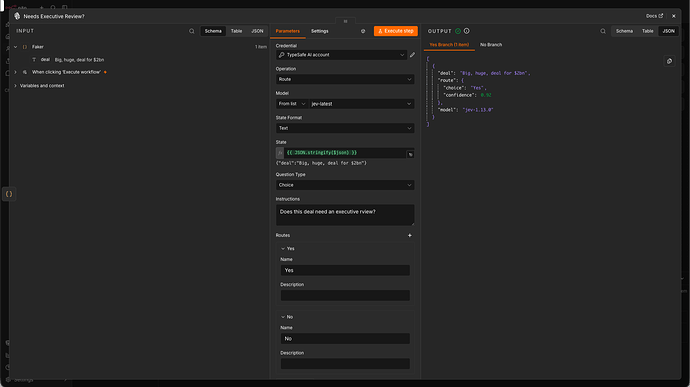690x387 pixels.
Task: Select the Yes Branch (1 item) tab
Action: tap(449, 45)
